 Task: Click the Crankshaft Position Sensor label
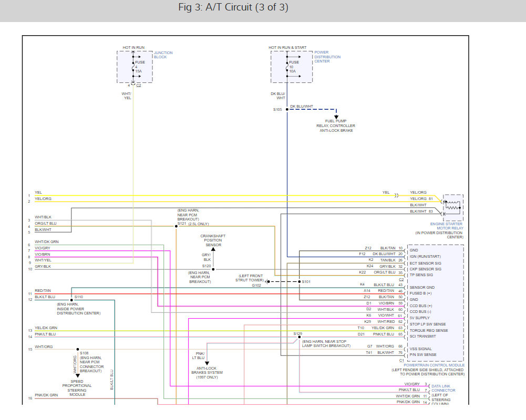click(213, 240)
